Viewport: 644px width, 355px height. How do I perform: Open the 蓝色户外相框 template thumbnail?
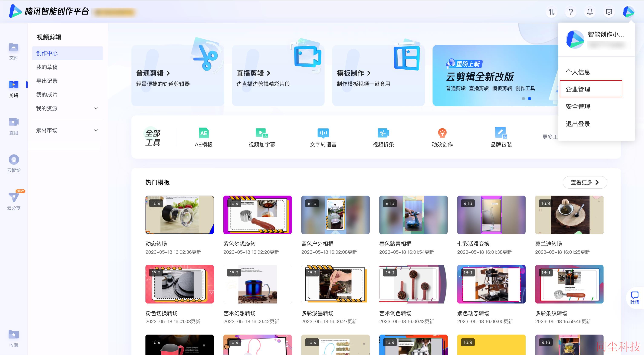(x=335, y=215)
